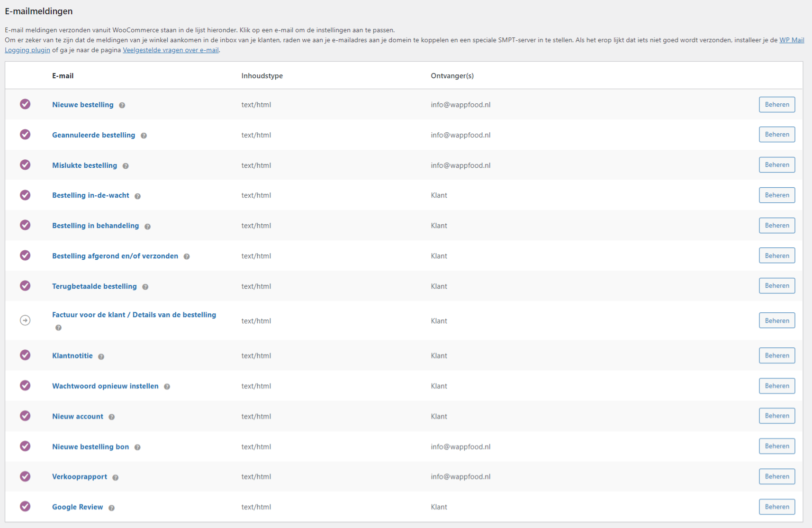Click the help icon beside Geannuleerde bestelling
This screenshot has height=528, width=812.
144,136
